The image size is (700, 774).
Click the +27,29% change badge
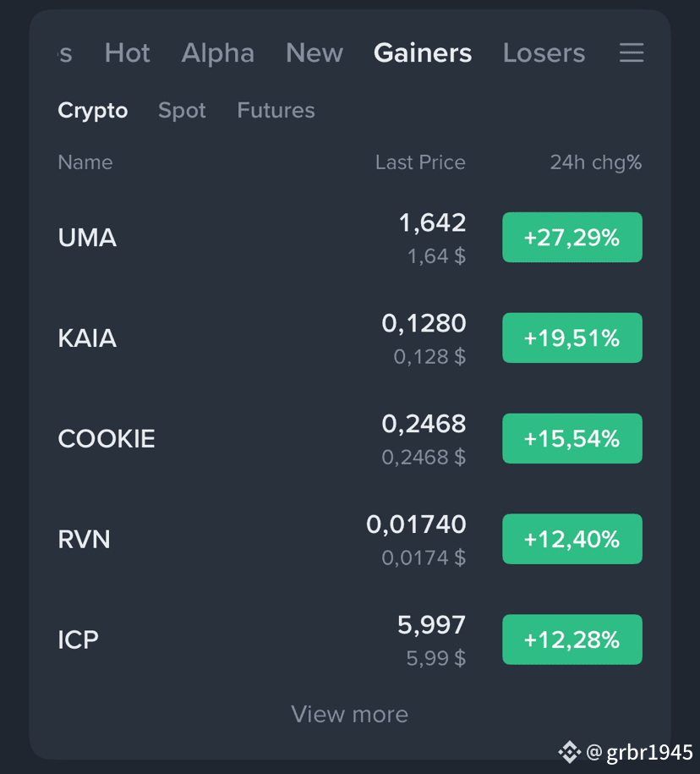pyautogui.click(x=572, y=238)
